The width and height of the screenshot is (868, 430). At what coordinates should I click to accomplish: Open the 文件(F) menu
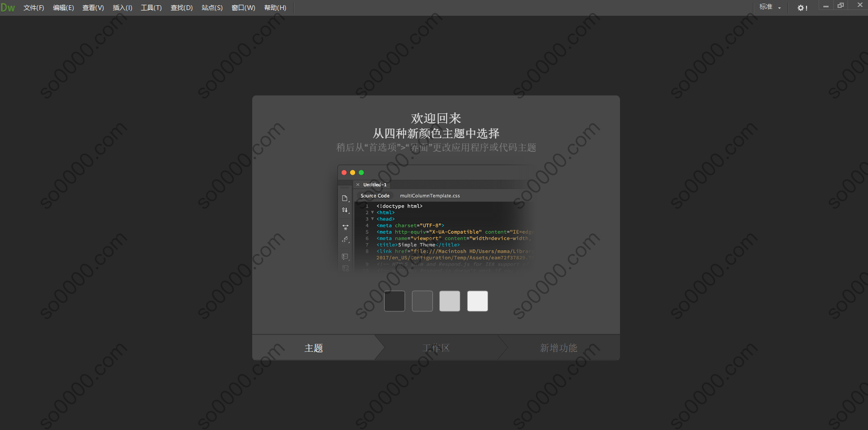pos(34,8)
